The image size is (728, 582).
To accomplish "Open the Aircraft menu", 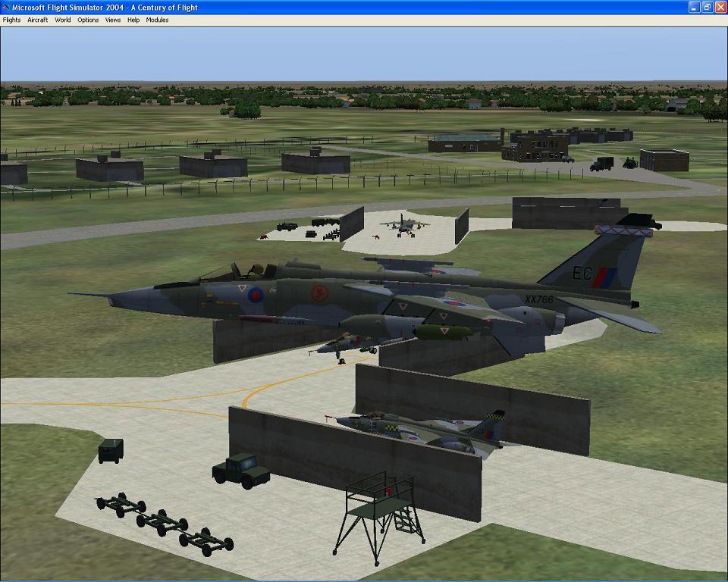I will (x=38, y=20).
